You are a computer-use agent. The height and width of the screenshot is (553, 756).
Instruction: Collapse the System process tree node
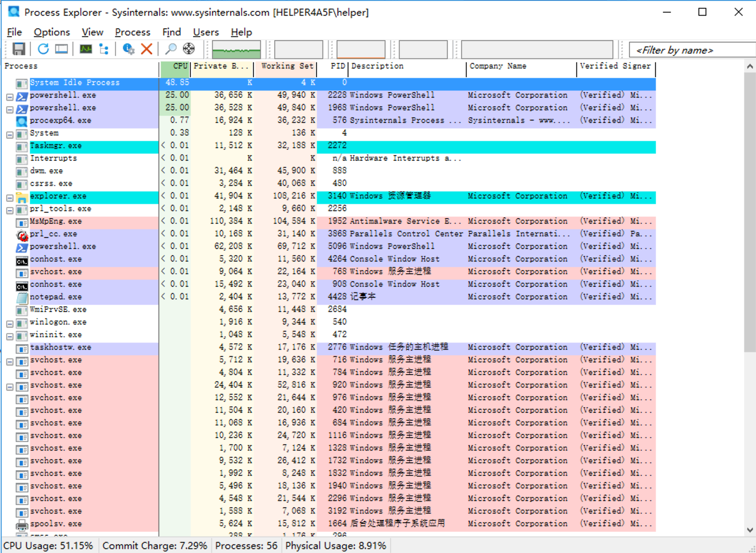click(10, 135)
